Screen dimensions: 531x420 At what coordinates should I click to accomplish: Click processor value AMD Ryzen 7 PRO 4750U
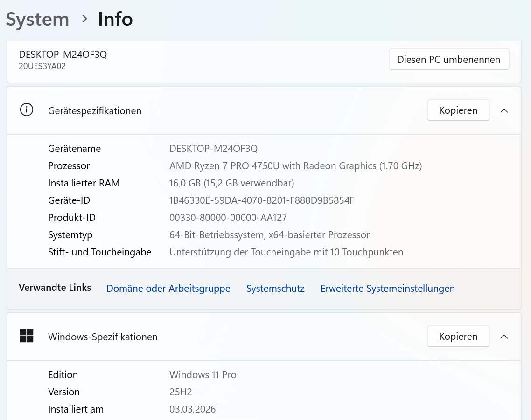(x=296, y=166)
